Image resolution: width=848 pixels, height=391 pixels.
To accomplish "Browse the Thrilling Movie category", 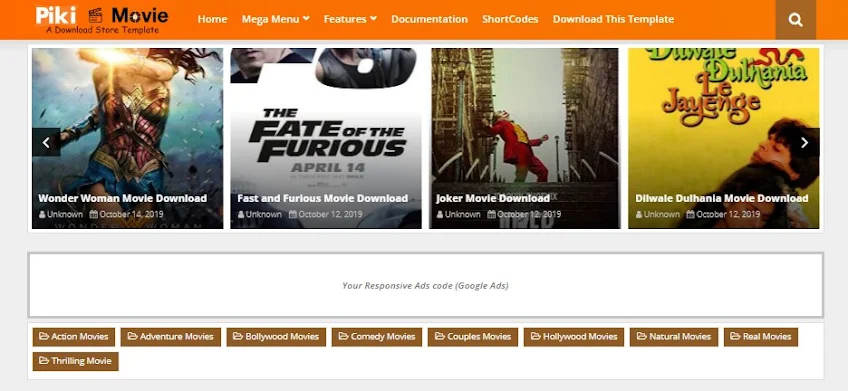I will tap(75, 361).
